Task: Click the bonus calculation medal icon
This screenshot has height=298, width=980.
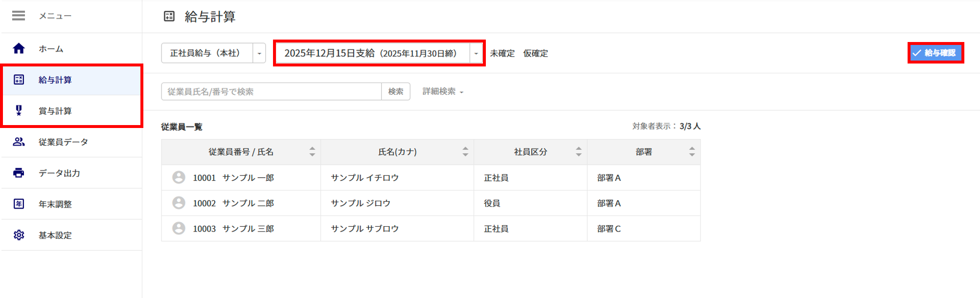Action: (19, 110)
